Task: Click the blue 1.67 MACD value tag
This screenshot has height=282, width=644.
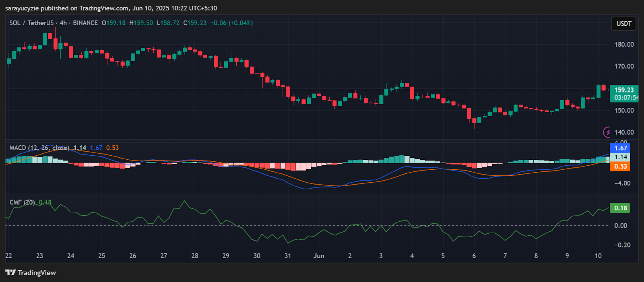Action: coord(620,148)
